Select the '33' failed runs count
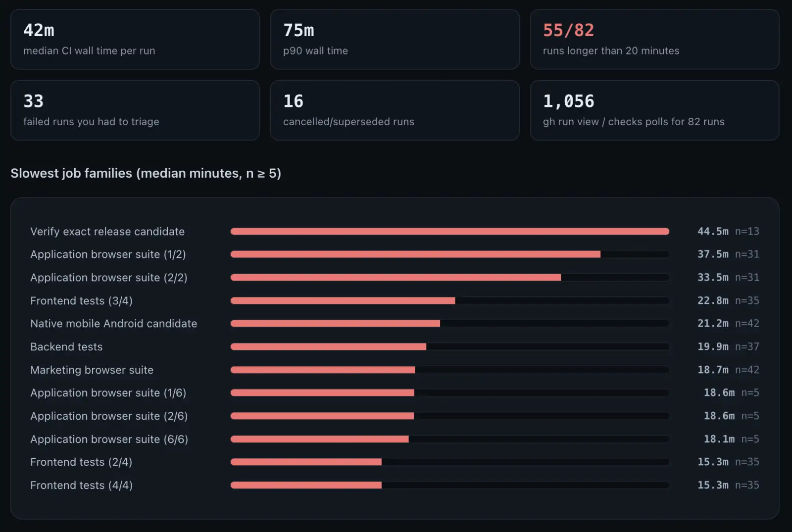This screenshot has width=792, height=532. click(34, 101)
